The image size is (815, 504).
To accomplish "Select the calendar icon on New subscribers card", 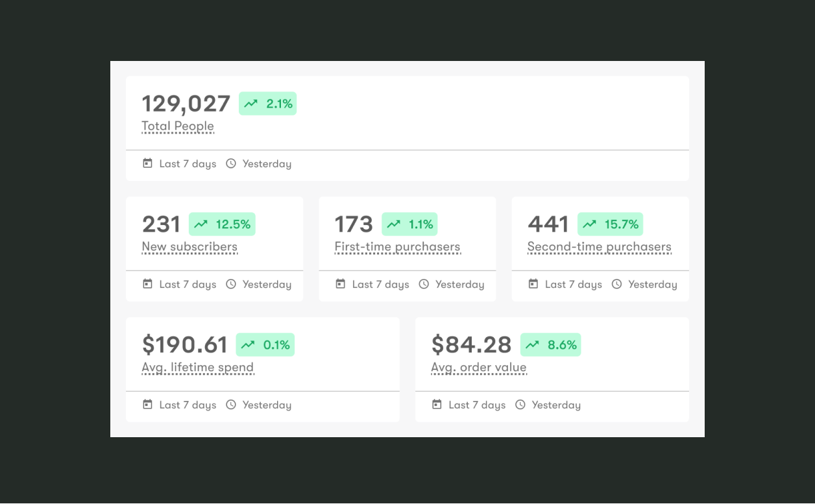I will tap(147, 284).
